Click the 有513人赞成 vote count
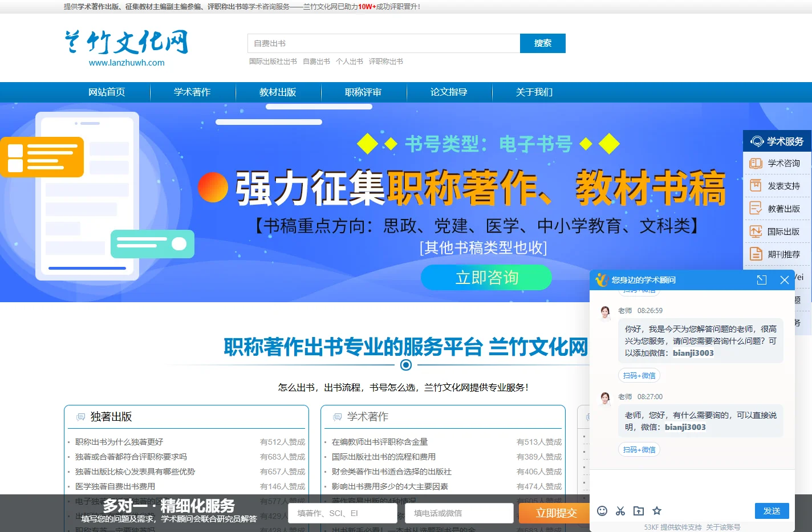This screenshot has height=532, width=812. (539, 442)
